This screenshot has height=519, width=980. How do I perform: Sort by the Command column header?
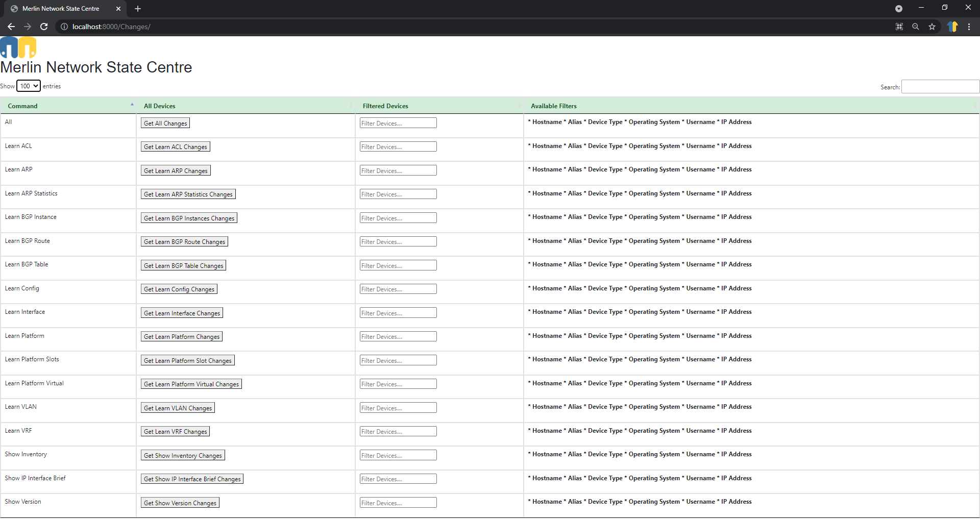click(68, 106)
